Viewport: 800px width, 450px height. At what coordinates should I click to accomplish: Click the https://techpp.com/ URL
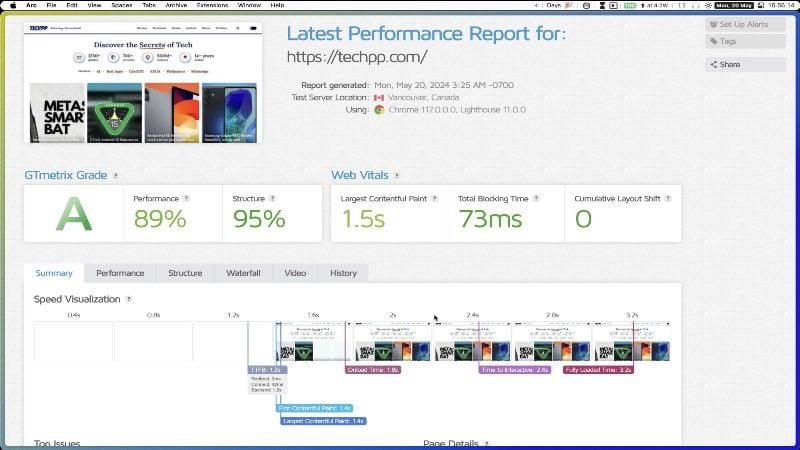tap(357, 57)
